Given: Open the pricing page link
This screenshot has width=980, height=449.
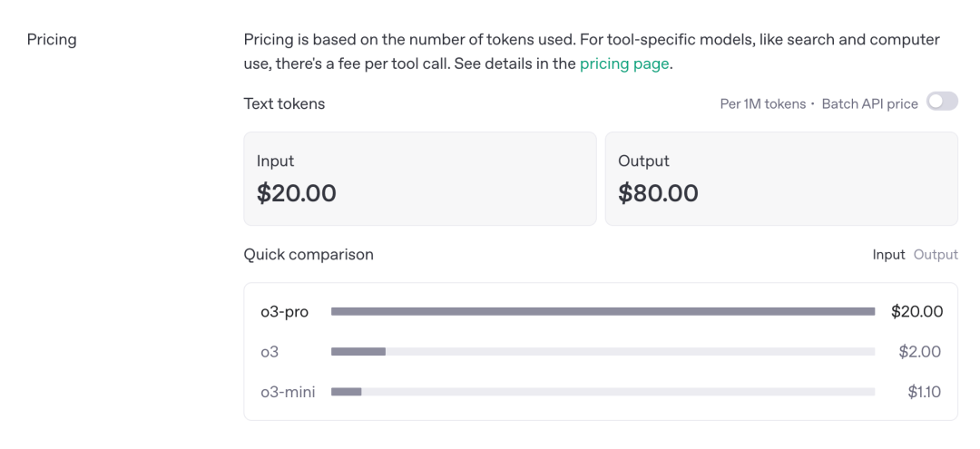Looking at the screenshot, I should click(624, 63).
